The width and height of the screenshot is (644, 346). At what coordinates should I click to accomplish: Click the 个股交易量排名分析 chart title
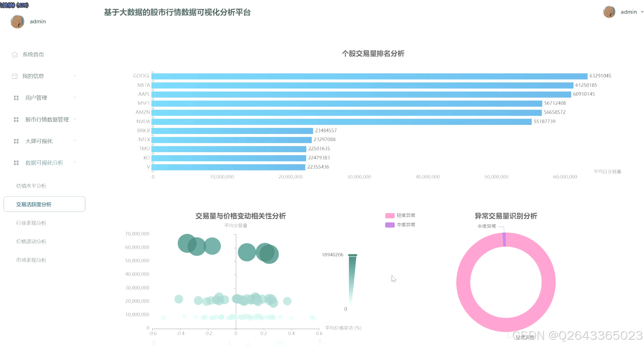[x=373, y=54]
